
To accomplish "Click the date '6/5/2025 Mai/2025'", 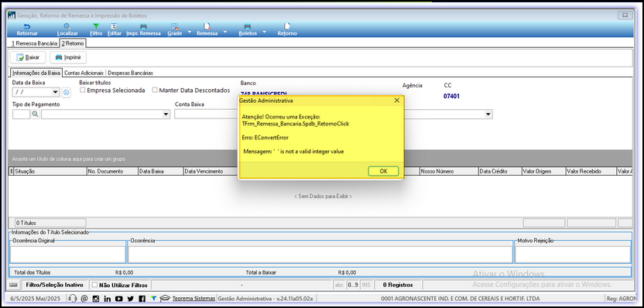I will pyautogui.click(x=35, y=299).
